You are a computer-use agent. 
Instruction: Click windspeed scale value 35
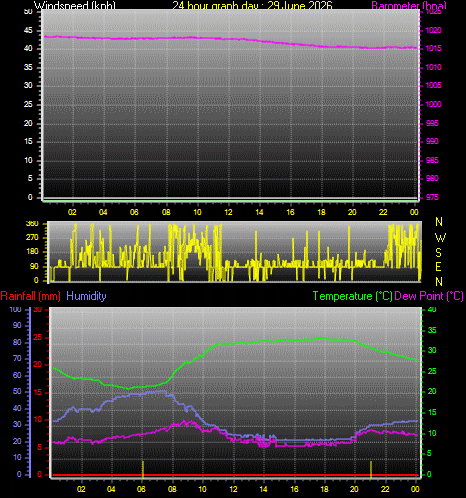pos(28,67)
